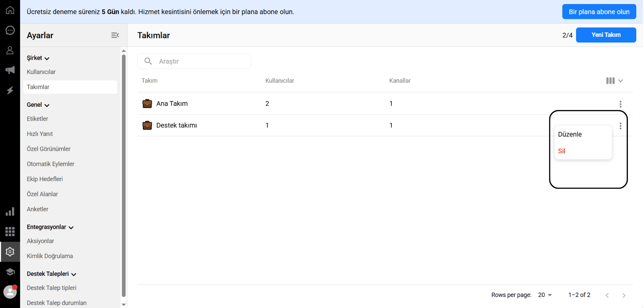Click the 2/4 team quota text
Image resolution: width=644 pixels, height=308 pixels.
(567, 35)
